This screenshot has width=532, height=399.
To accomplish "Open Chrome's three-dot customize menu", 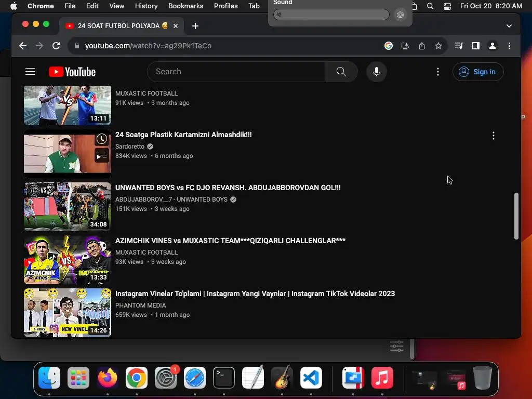I will pos(509,46).
